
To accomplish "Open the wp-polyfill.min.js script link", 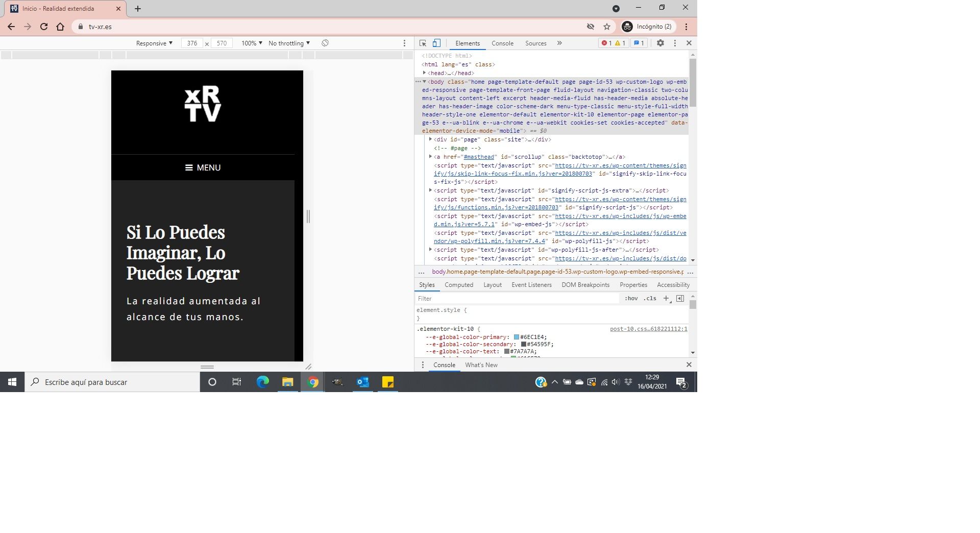I will 560,237.
